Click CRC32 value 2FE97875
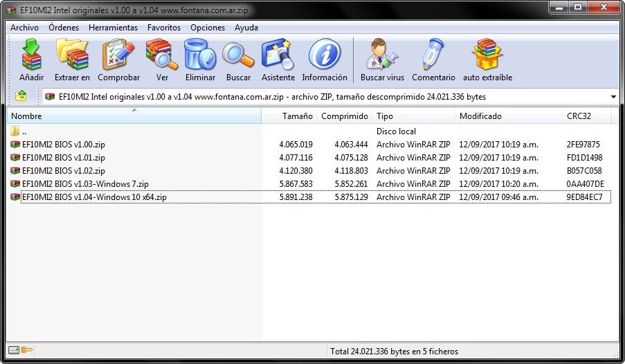The image size is (625, 364). [583, 145]
